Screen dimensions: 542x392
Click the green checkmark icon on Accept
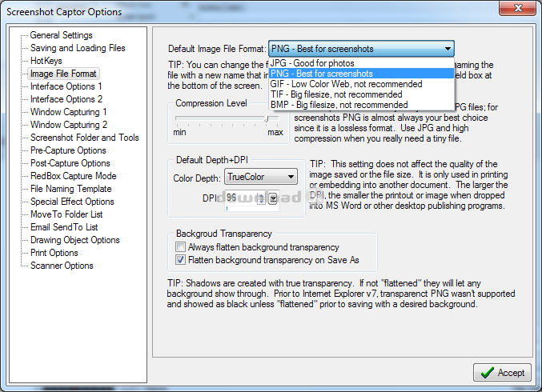[487, 372]
